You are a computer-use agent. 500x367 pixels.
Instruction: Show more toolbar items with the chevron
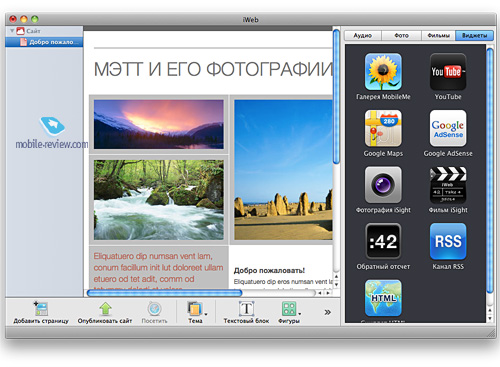328,312
